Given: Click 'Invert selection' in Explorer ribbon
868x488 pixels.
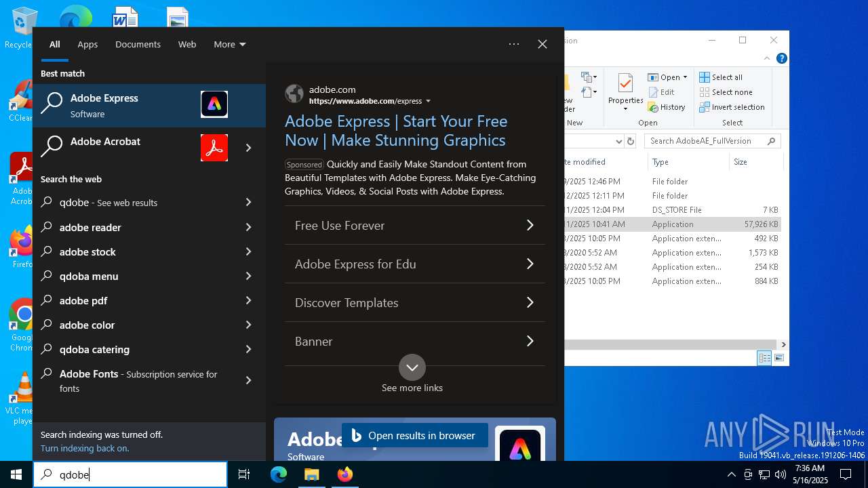Looking at the screenshot, I should pos(732,107).
